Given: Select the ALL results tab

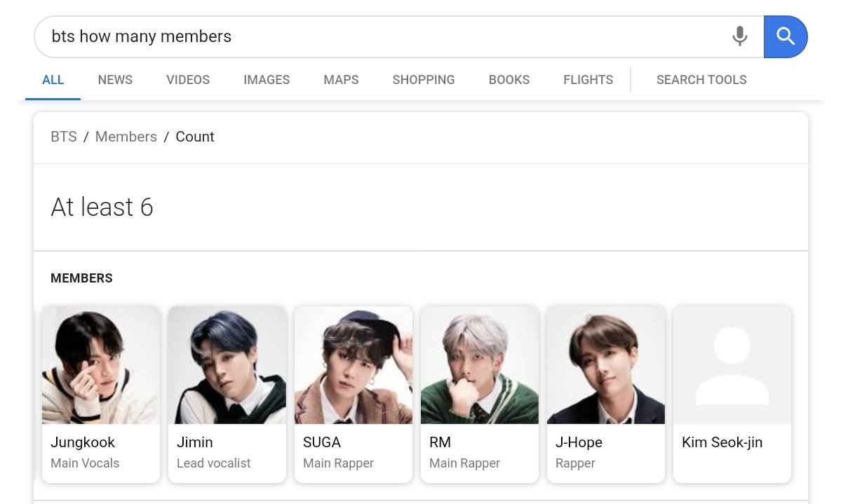Looking at the screenshot, I should [53, 80].
